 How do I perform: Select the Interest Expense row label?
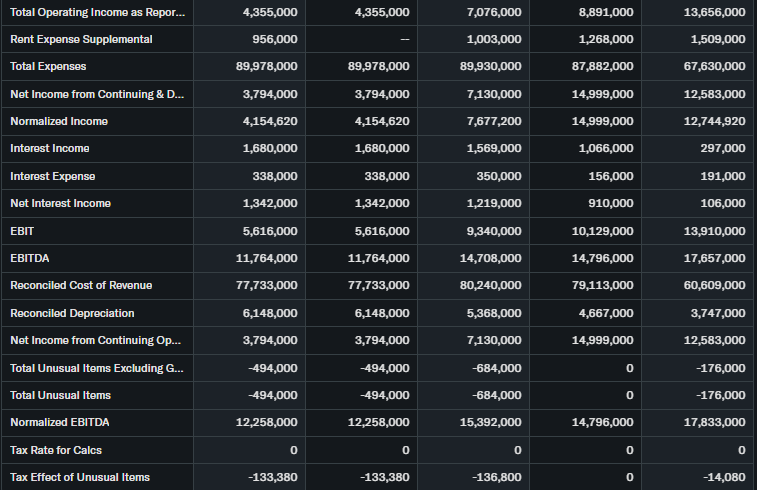pos(53,176)
